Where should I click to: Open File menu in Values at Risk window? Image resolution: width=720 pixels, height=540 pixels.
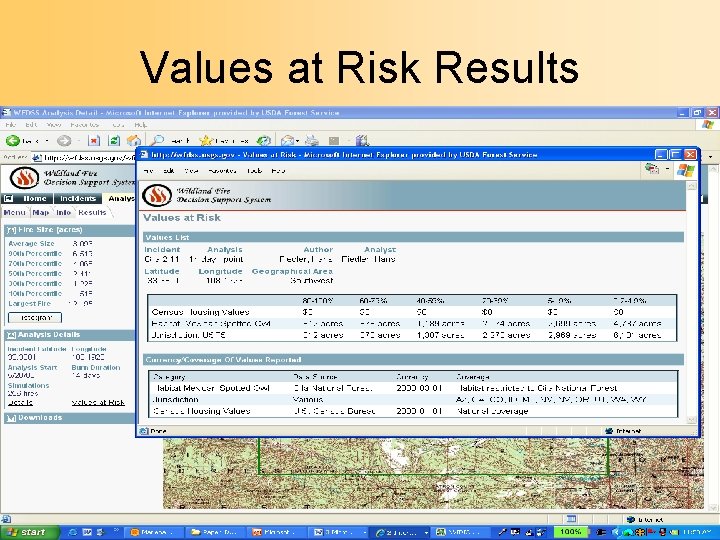pos(148,171)
